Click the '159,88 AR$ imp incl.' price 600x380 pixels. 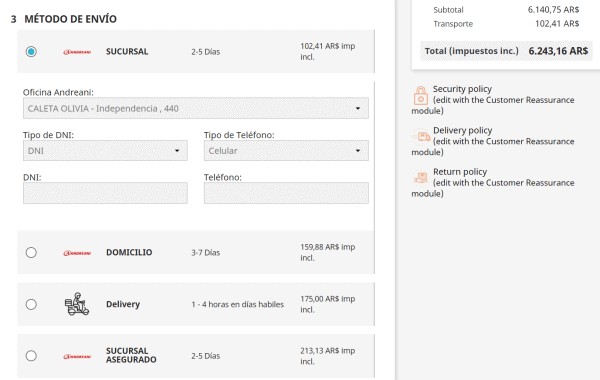click(328, 253)
